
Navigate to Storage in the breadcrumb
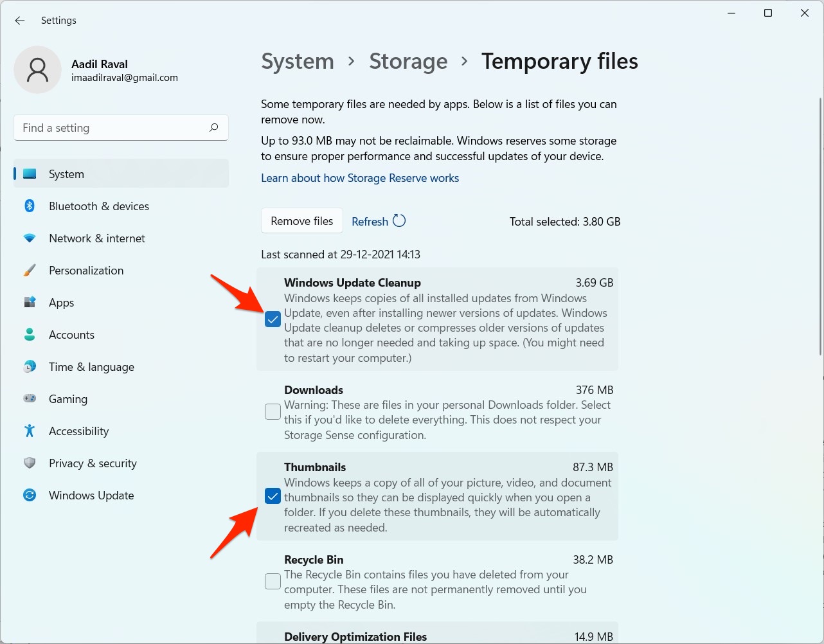[408, 61]
